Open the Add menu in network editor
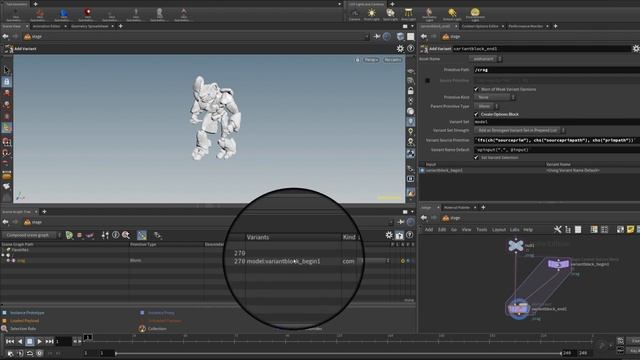This screenshot has height=360, width=640. coord(429,230)
